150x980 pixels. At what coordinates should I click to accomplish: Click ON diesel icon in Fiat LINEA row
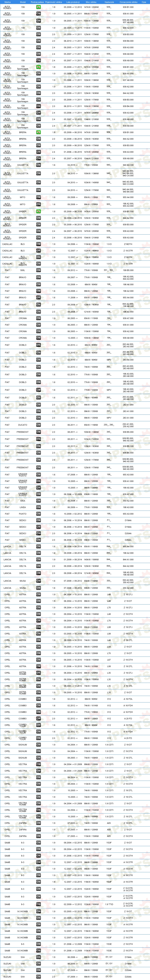coord(38,507)
